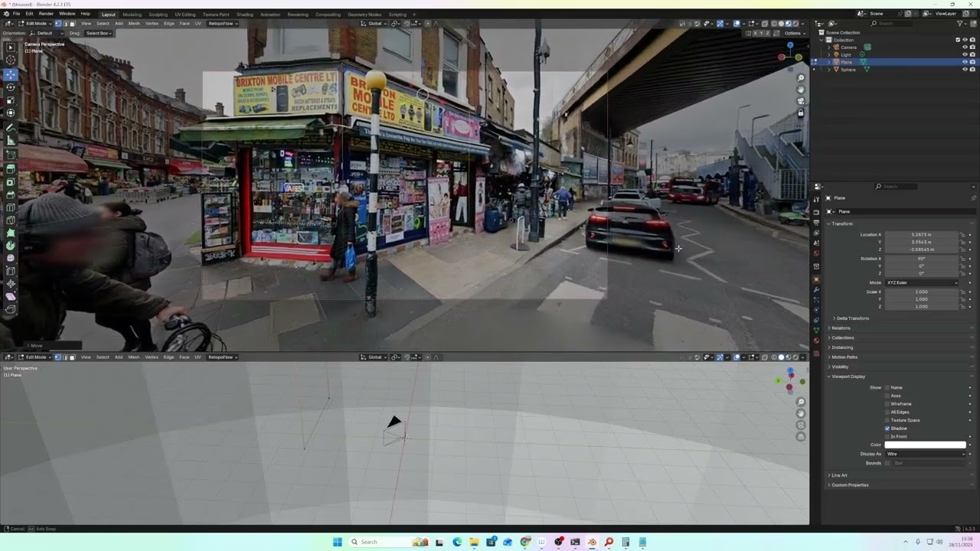The image size is (980, 551).
Task: Toggle camera view gizmo in upper viewport
Action: [801, 101]
